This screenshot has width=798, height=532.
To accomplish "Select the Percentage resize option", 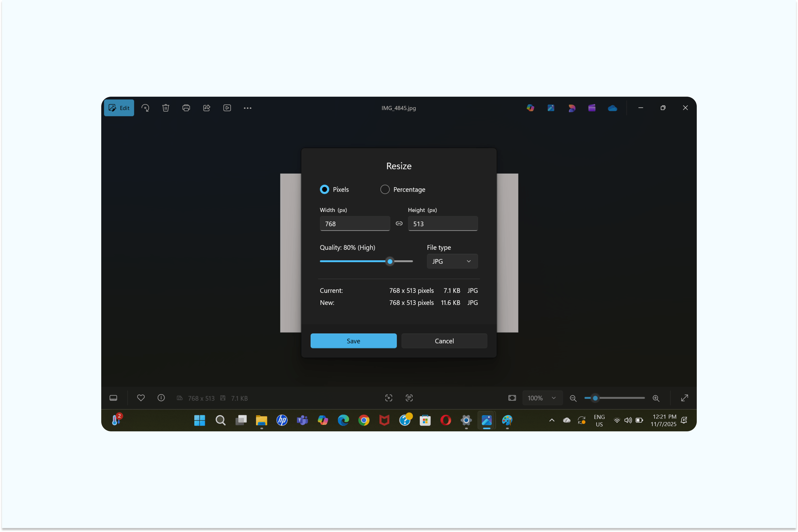I will click(x=385, y=189).
